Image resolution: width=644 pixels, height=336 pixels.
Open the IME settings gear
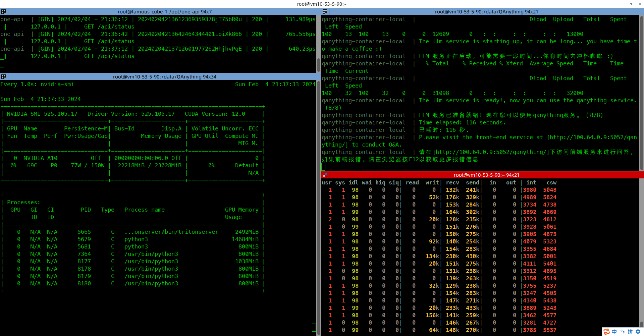coord(638,332)
